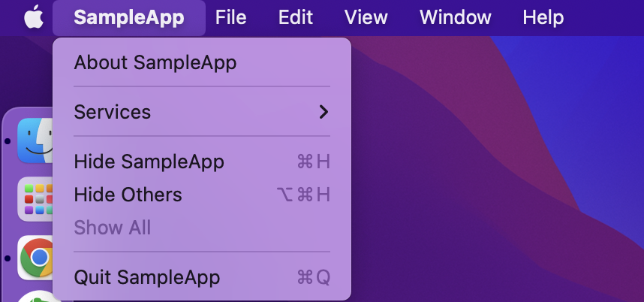Viewport: 644px width, 302px height.
Task: Open Launchpad from the Dock
Action: point(35,199)
